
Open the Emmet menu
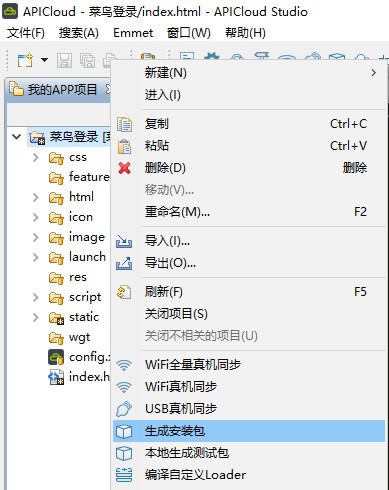tap(133, 33)
